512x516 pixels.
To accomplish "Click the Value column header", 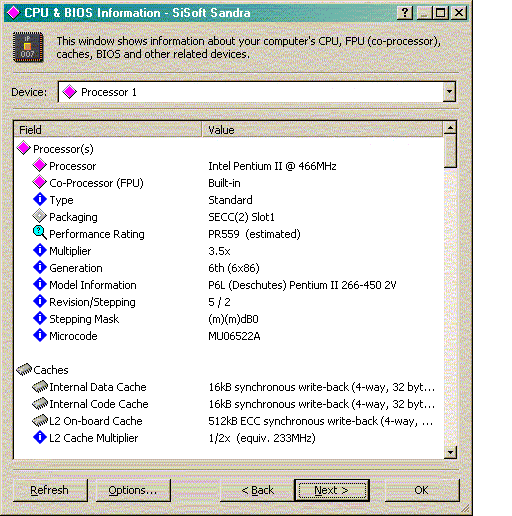I will coord(322,129).
